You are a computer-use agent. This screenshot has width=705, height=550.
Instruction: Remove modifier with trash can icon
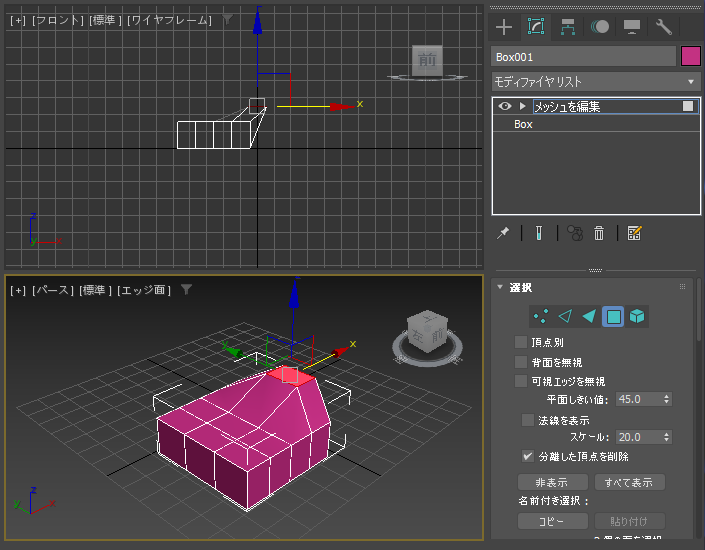599,233
